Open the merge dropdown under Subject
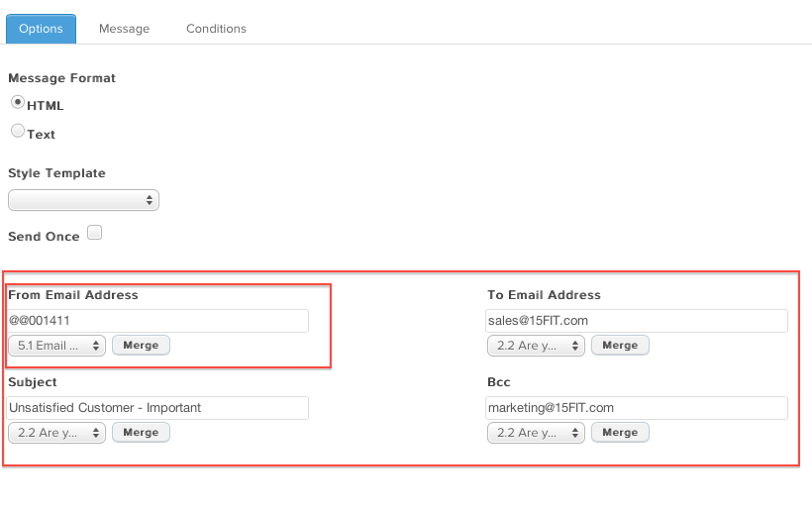 tap(57, 433)
